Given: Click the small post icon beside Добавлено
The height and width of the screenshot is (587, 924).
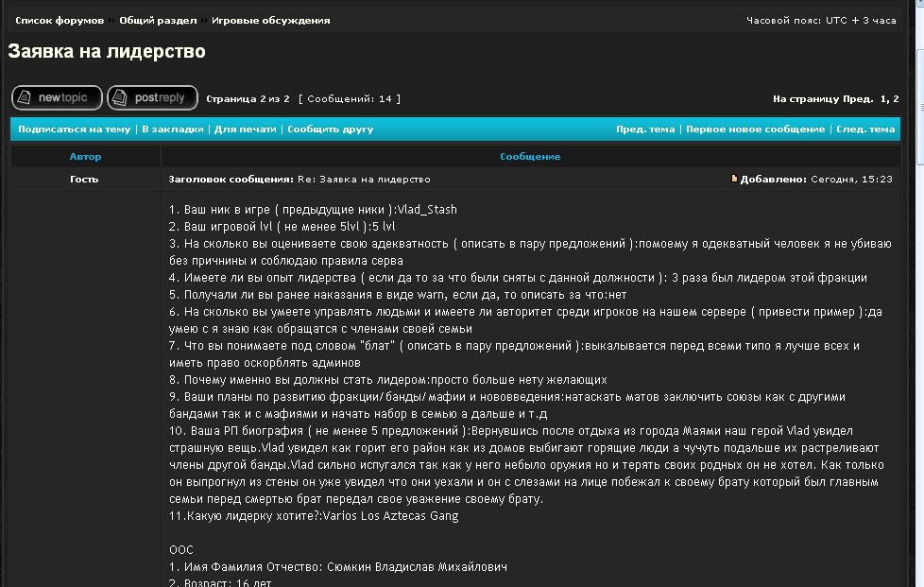Looking at the screenshot, I should [x=734, y=179].
